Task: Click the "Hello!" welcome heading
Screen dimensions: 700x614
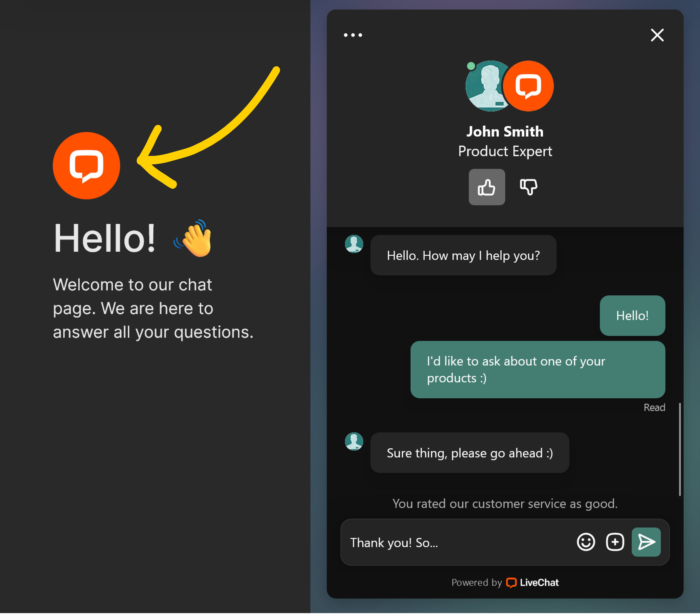Action: point(104,238)
